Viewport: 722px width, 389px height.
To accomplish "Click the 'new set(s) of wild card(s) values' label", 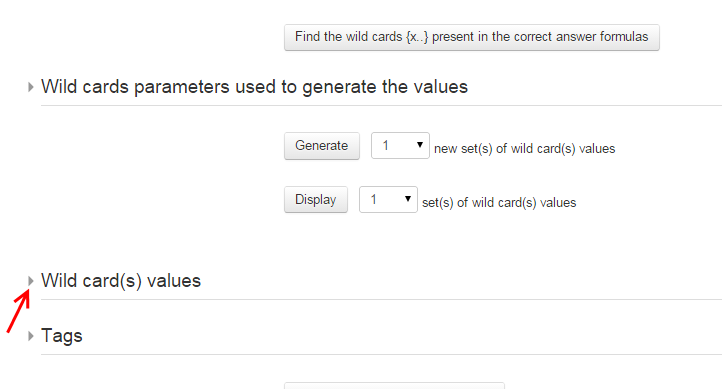I will pyautogui.click(x=524, y=149).
